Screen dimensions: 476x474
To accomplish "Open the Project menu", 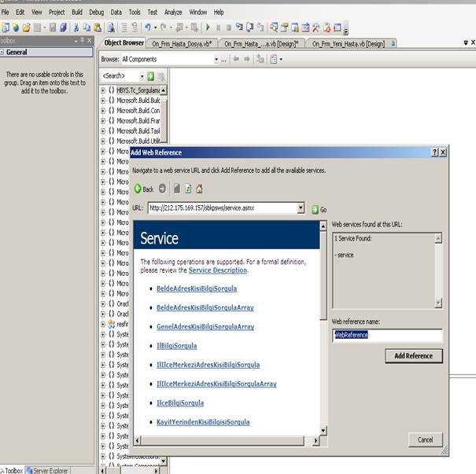I will (x=57, y=13).
